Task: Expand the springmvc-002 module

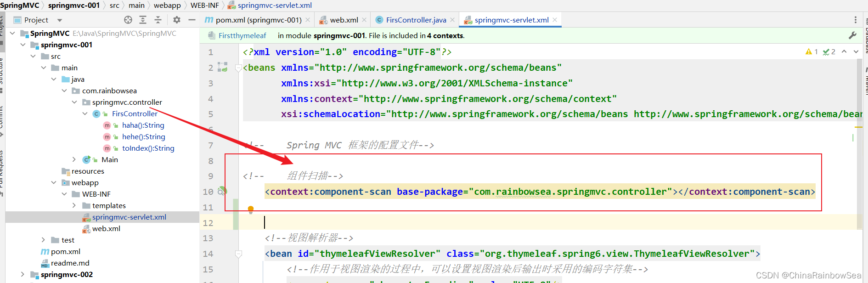Action: pos(23,274)
